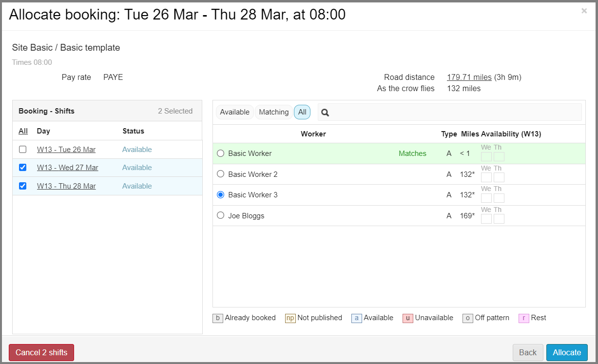This screenshot has width=598, height=364.
Task: Switch to the Available filter tab
Action: coord(234,112)
